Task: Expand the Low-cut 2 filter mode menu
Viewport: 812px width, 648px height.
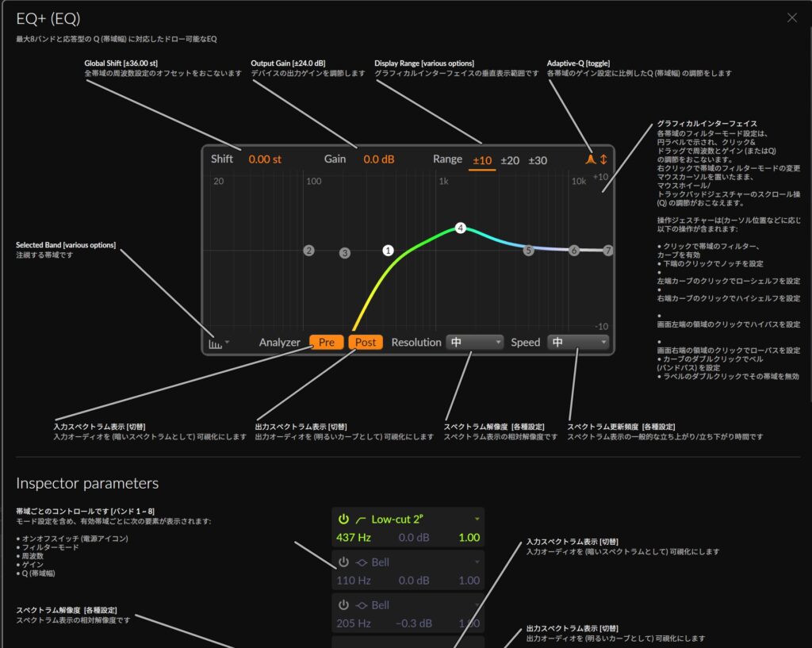Action: coord(477,520)
